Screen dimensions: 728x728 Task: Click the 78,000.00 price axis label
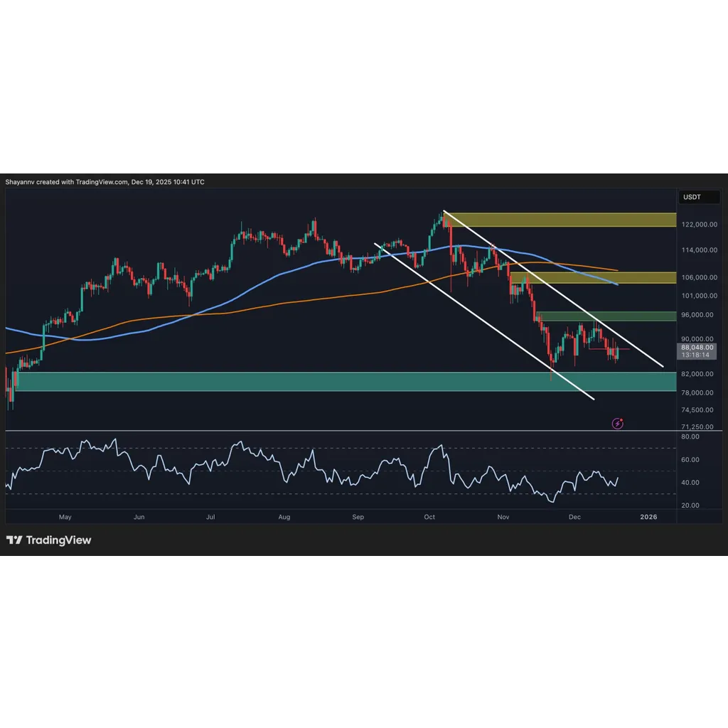click(697, 392)
